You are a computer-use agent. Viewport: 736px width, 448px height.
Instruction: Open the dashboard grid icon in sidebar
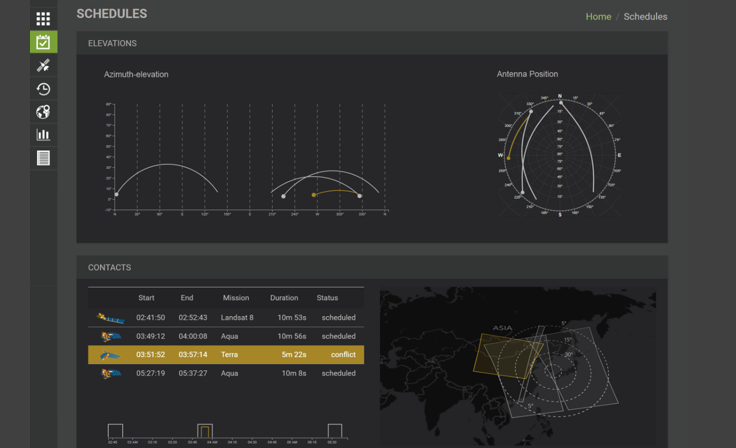coord(43,19)
